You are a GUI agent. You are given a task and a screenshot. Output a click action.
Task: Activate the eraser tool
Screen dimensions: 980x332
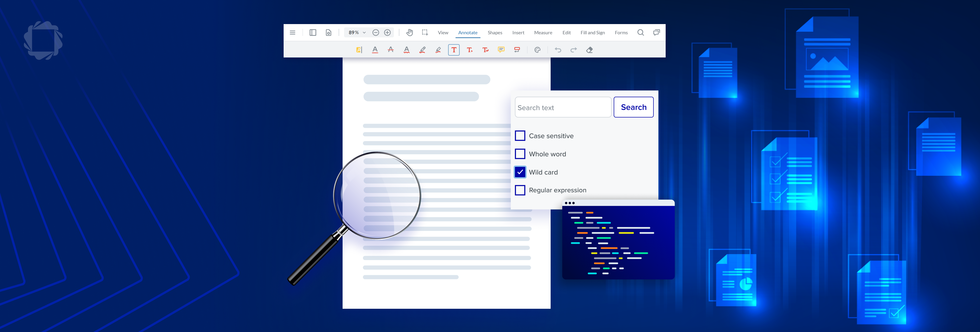[589, 50]
